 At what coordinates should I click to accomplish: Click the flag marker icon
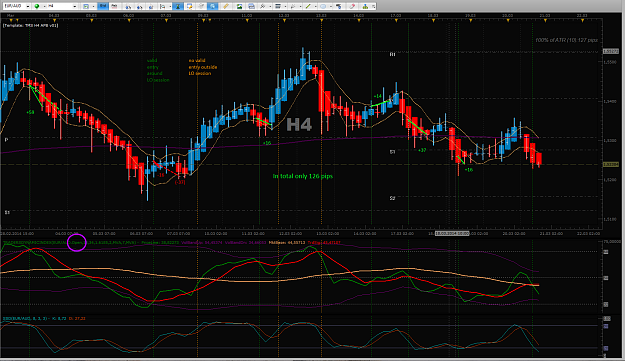[x=162, y=6]
